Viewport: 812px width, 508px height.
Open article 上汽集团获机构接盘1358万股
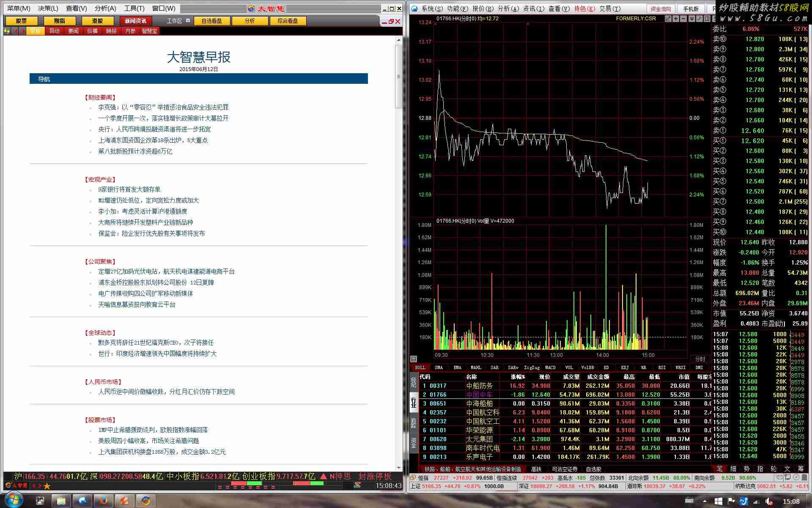pos(162,452)
